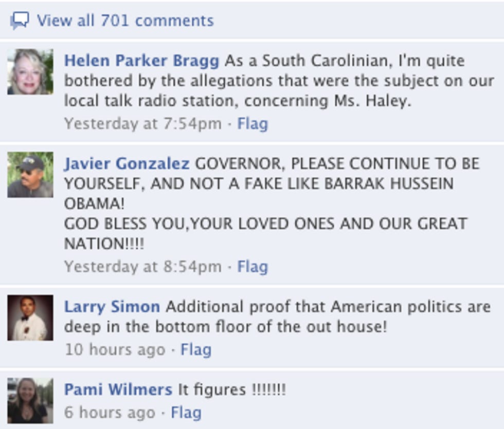Open Pami Wilmers's profile picture
Screen dimensions: 504x429
coord(30,401)
